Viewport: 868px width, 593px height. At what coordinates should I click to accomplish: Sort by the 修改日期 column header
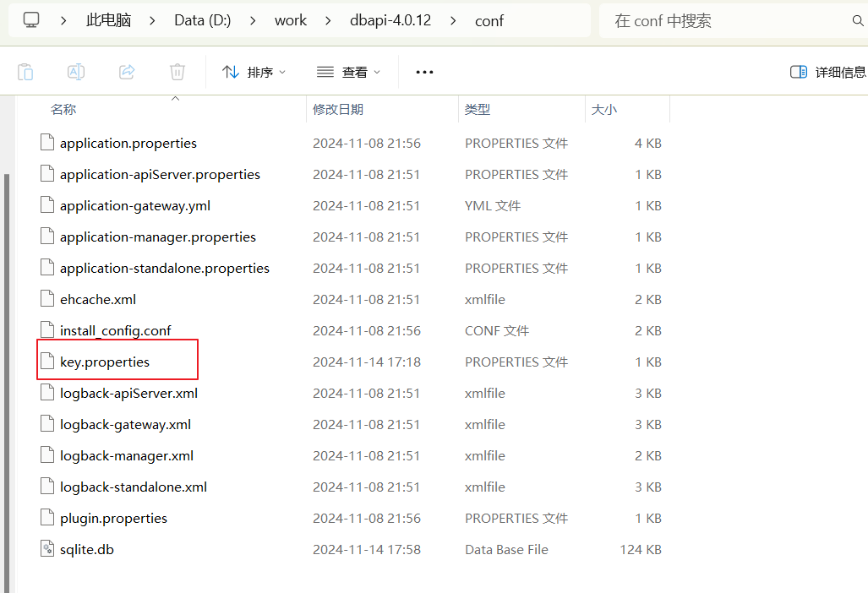(x=338, y=110)
